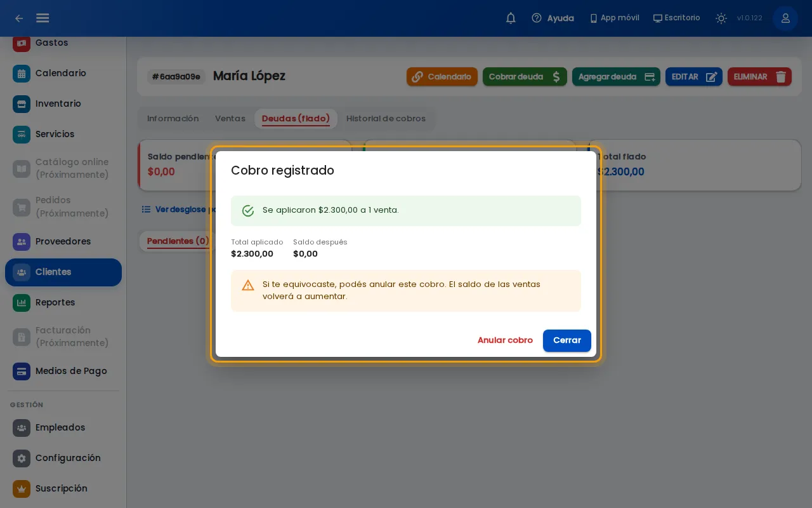Screen dimensions: 812x508
Task: Open the hamburger menu icon
Action: 43,18
